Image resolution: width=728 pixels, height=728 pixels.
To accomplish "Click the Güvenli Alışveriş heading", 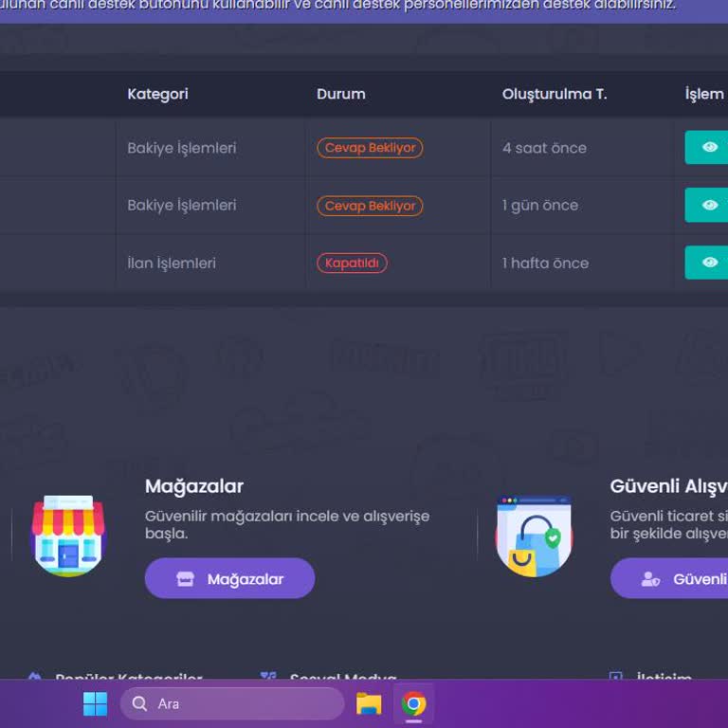I will coord(669,486).
